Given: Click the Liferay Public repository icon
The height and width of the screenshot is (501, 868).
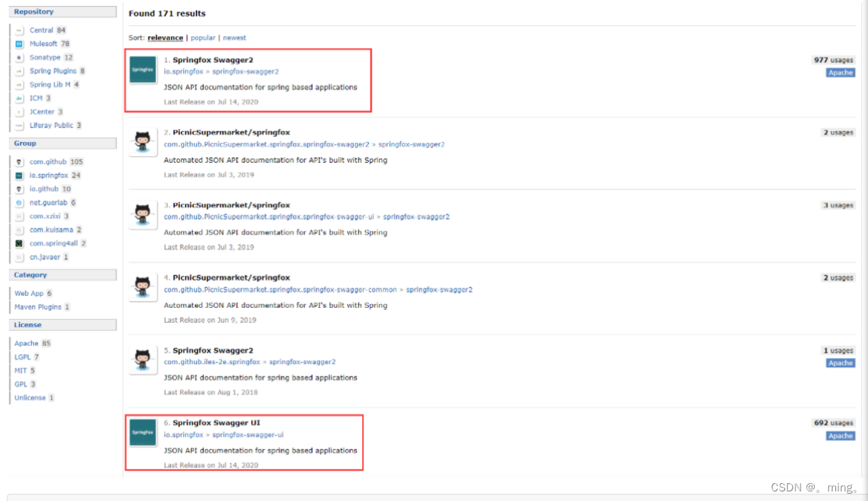Looking at the screenshot, I should point(19,126).
